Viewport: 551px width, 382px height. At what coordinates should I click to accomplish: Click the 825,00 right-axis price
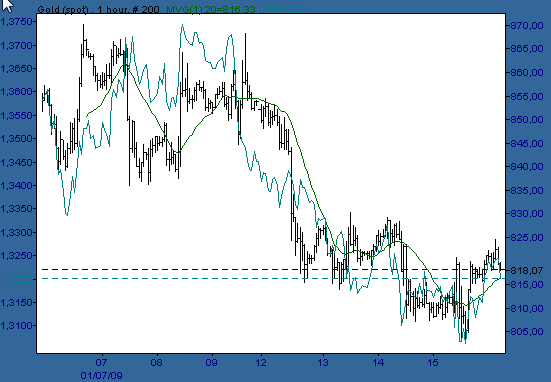click(x=526, y=238)
